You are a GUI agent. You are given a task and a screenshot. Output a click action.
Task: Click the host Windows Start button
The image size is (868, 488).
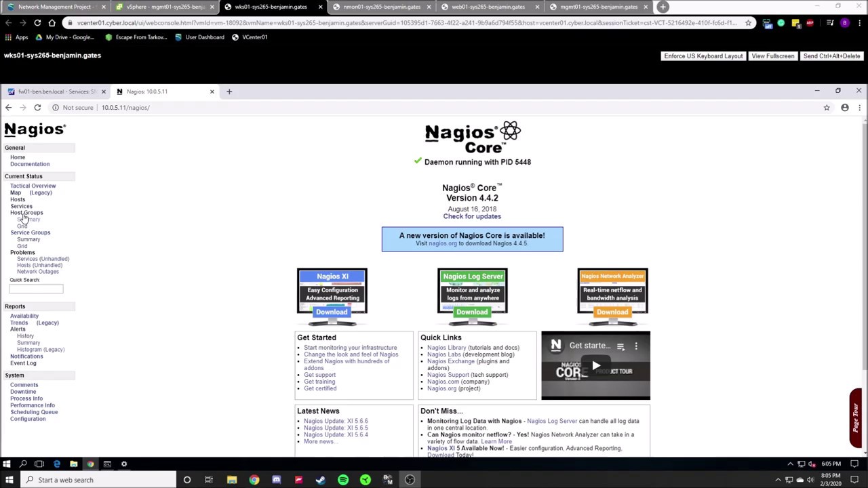click(x=9, y=480)
